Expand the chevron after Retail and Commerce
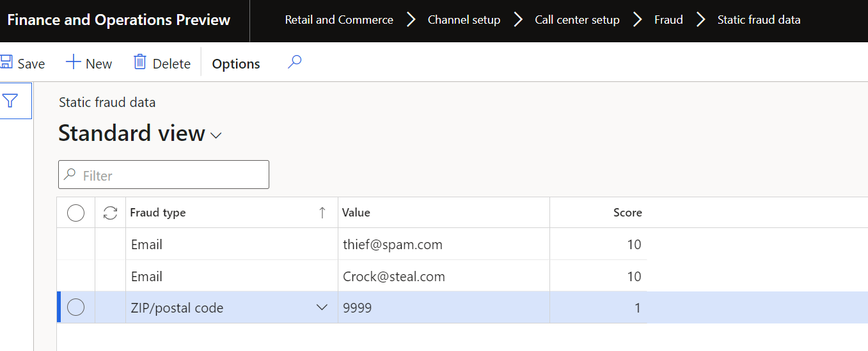Image resolution: width=868 pixels, height=351 pixels. point(411,20)
